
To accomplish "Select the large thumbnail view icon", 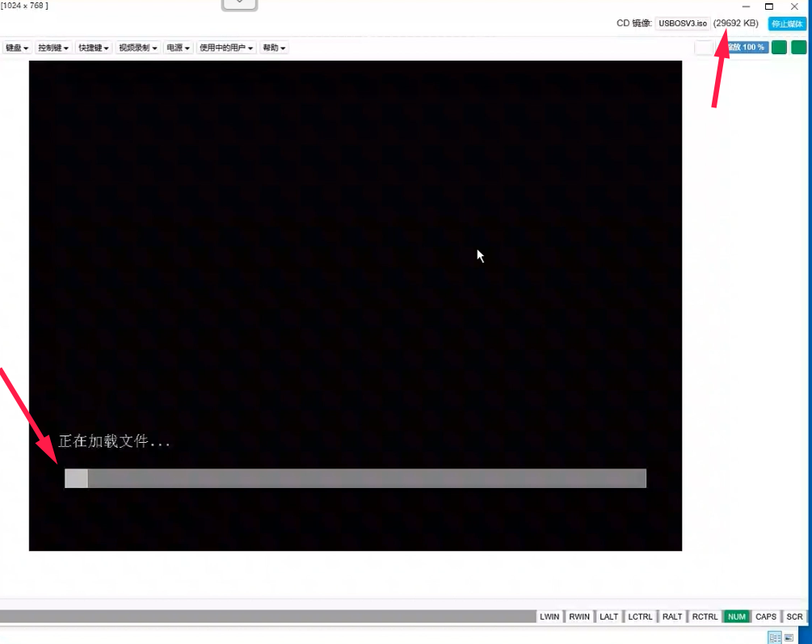I will coord(789,638).
